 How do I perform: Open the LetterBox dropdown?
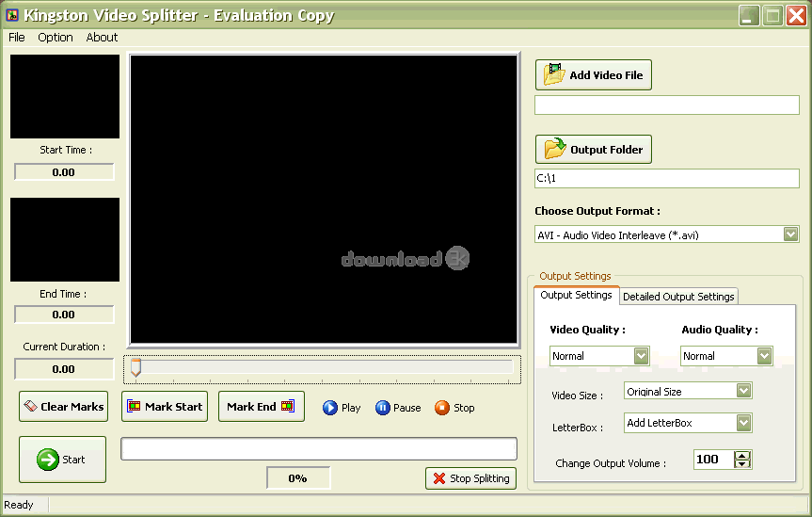coord(743,423)
